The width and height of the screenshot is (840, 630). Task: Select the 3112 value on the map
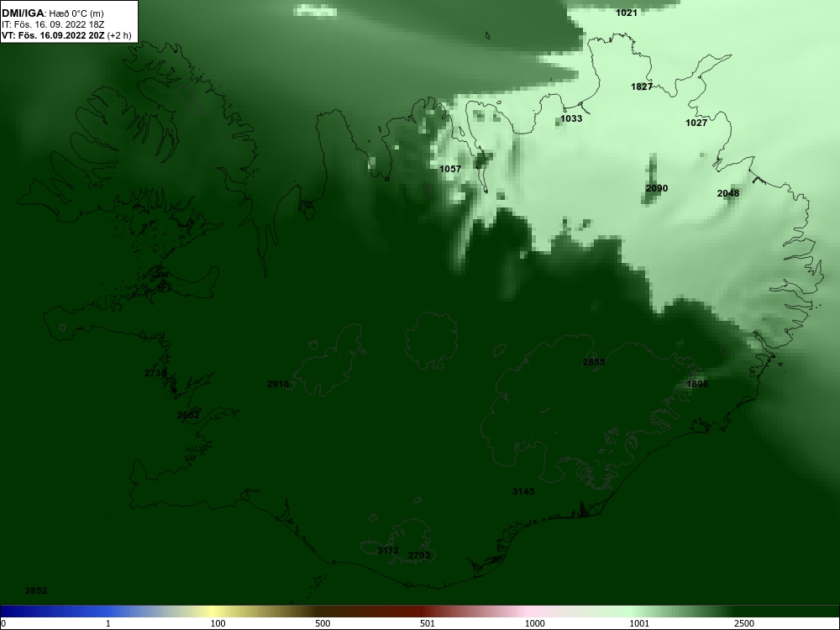[x=388, y=551]
